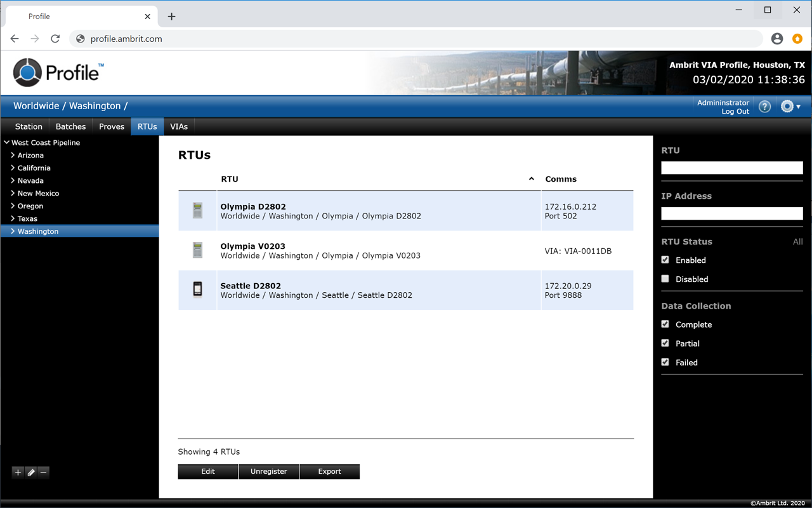Click the Olympia D2802 device icon
Viewport: 812px width, 508px height.
click(197, 211)
